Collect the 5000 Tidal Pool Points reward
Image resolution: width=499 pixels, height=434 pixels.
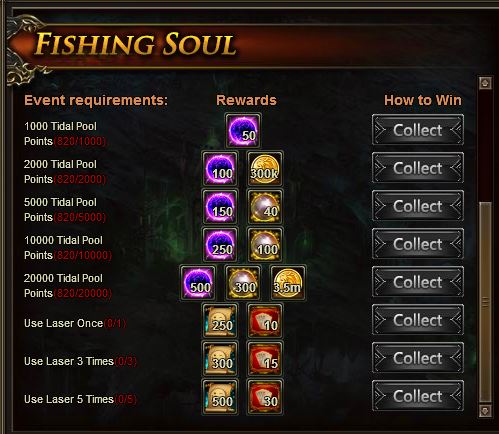click(x=418, y=206)
